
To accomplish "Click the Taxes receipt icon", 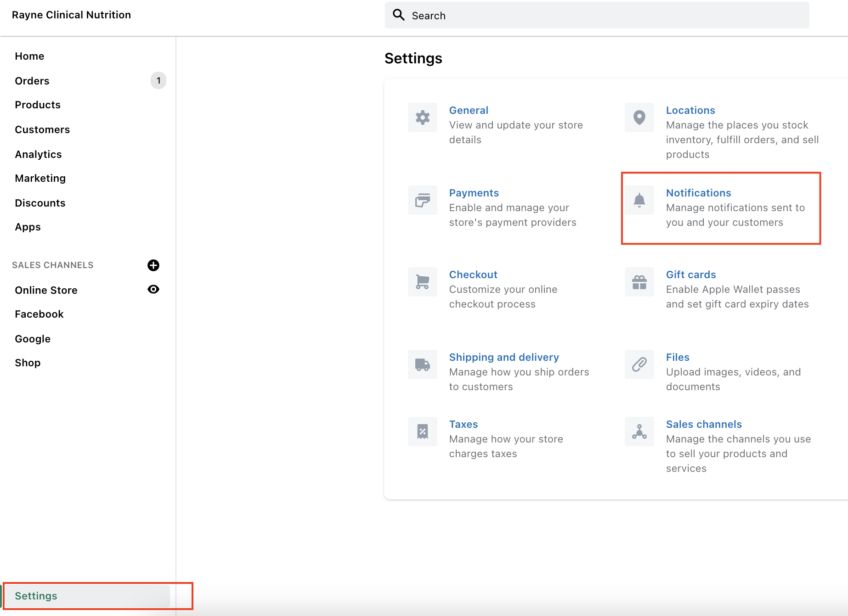I will [x=423, y=431].
